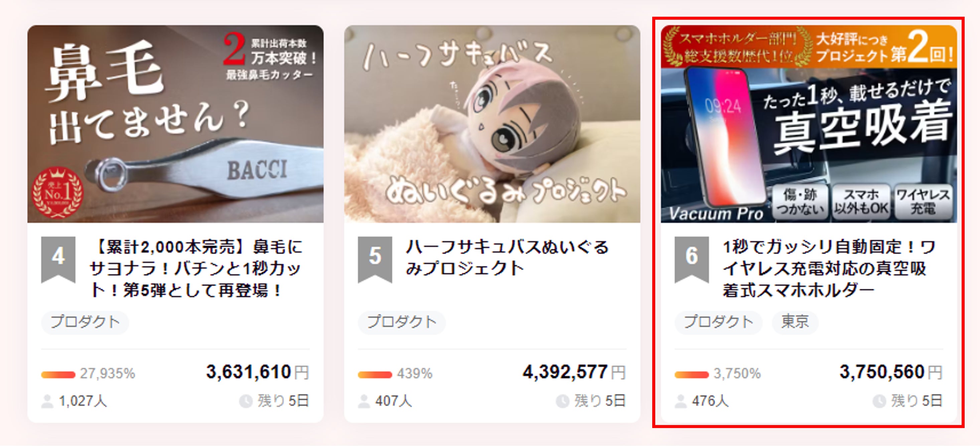Open the ハーフサキュバスぬいぐるみプロジェクト title
Image resolution: width=980 pixels, height=446 pixels.
[507, 257]
